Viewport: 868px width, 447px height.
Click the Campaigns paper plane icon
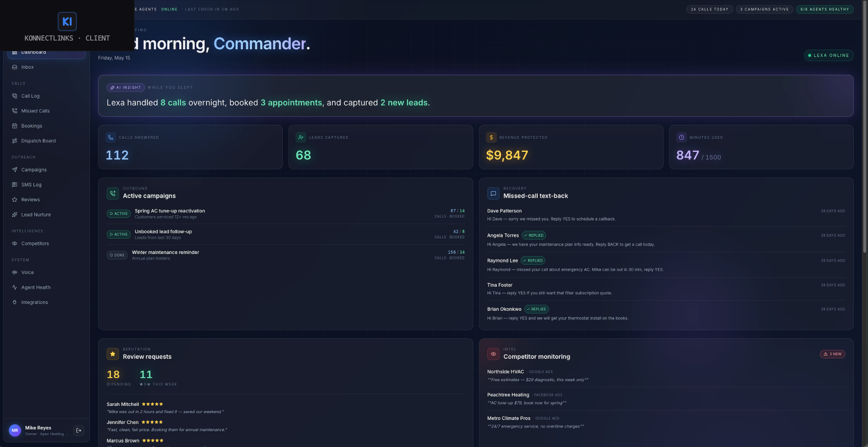[14, 170]
